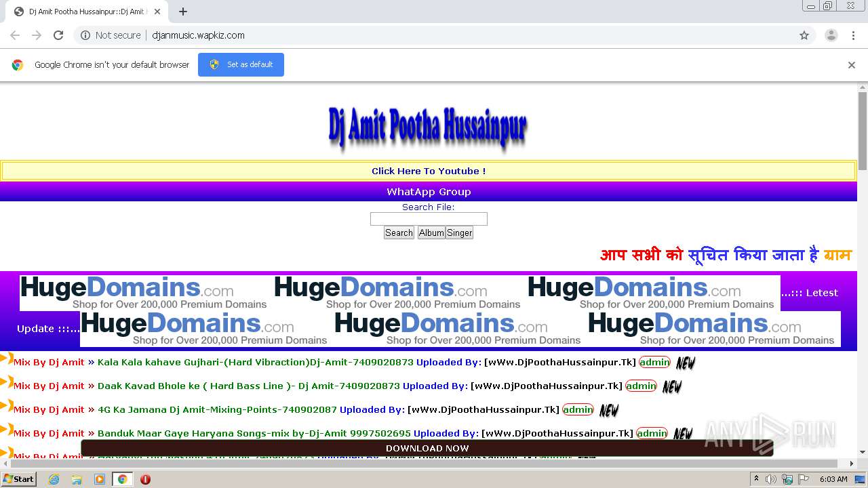Image resolution: width=868 pixels, height=488 pixels.
Task: Click the Singer button
Action: [x=459, y=232]
